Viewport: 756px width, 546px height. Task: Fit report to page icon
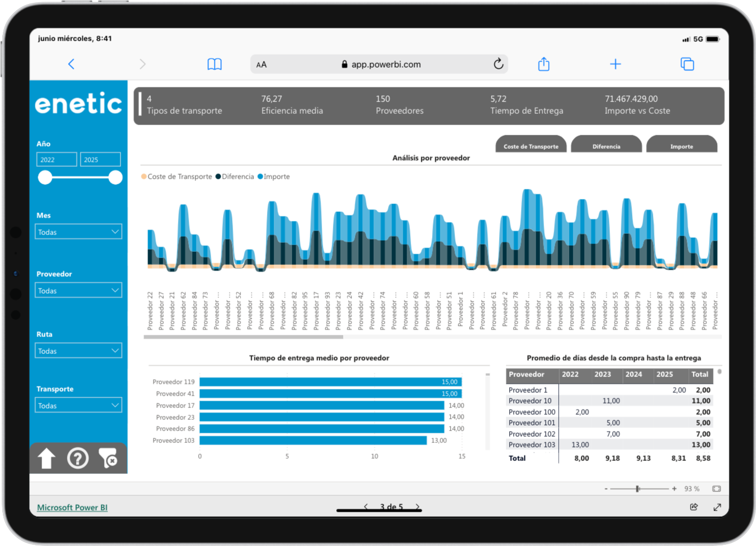[717, 489]
